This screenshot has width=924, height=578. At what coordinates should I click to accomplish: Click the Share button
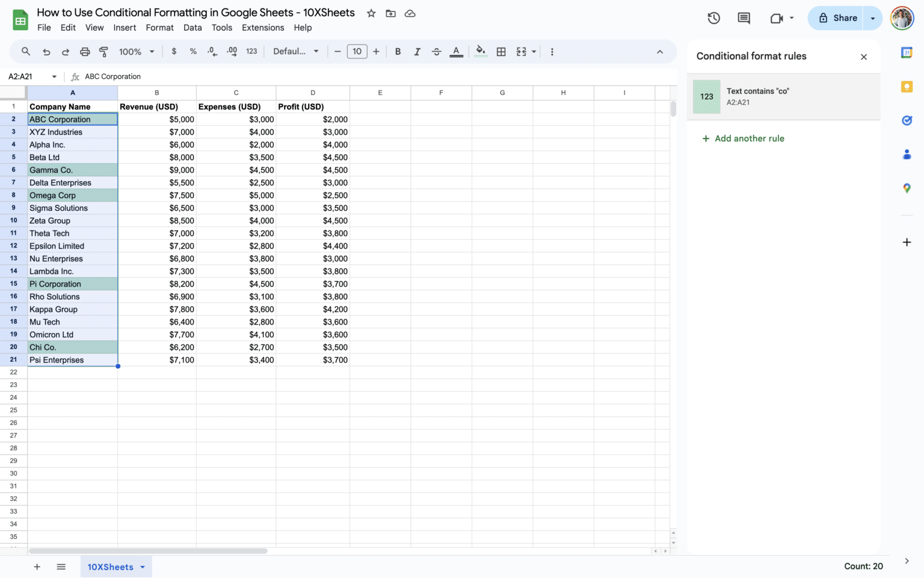click(x=837, y=18)
